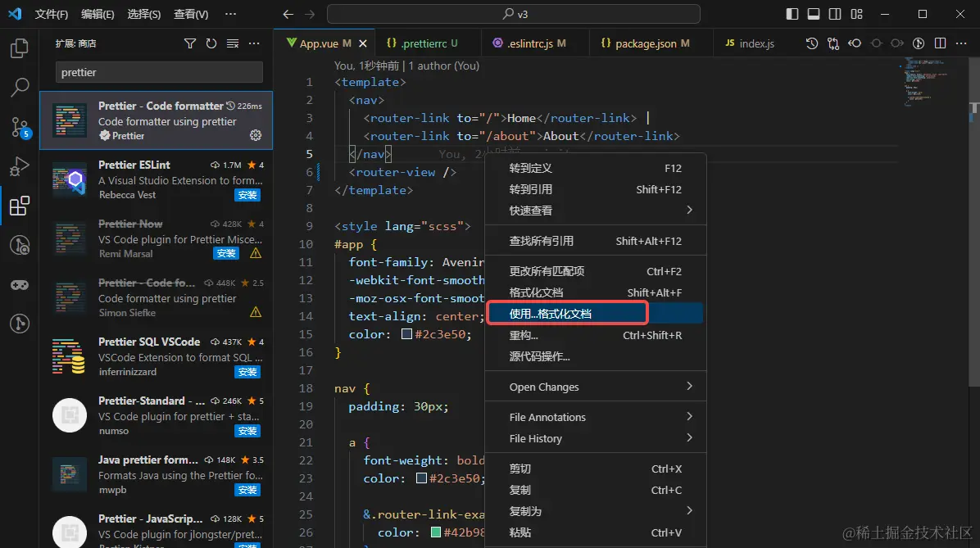Choose 转到引用 in context menu
The image size is (980, 548).
pos(596,189)
